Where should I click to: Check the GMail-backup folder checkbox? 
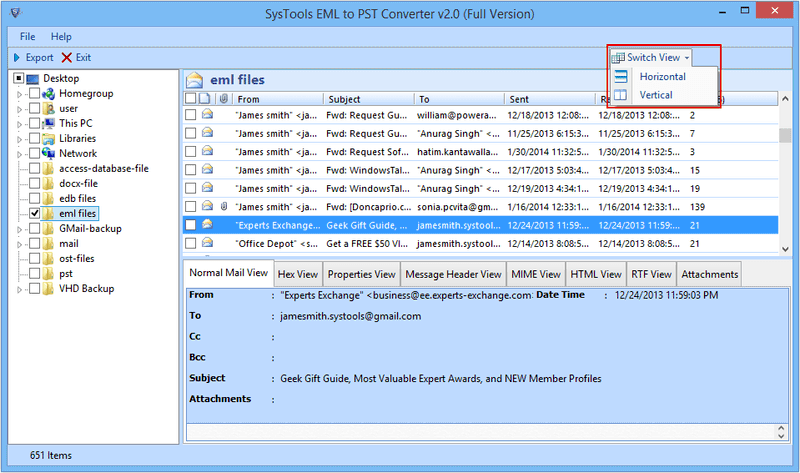(35, 228)
